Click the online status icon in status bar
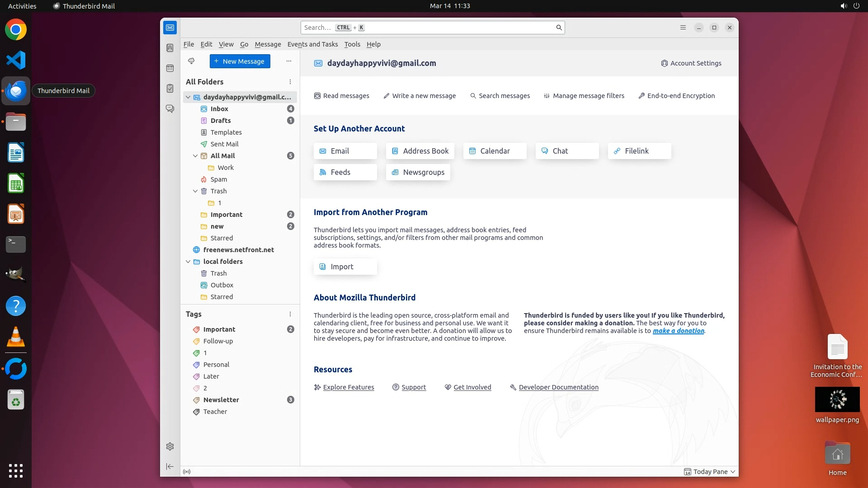This screenshot has width=868, height=488. pos(187,472)
